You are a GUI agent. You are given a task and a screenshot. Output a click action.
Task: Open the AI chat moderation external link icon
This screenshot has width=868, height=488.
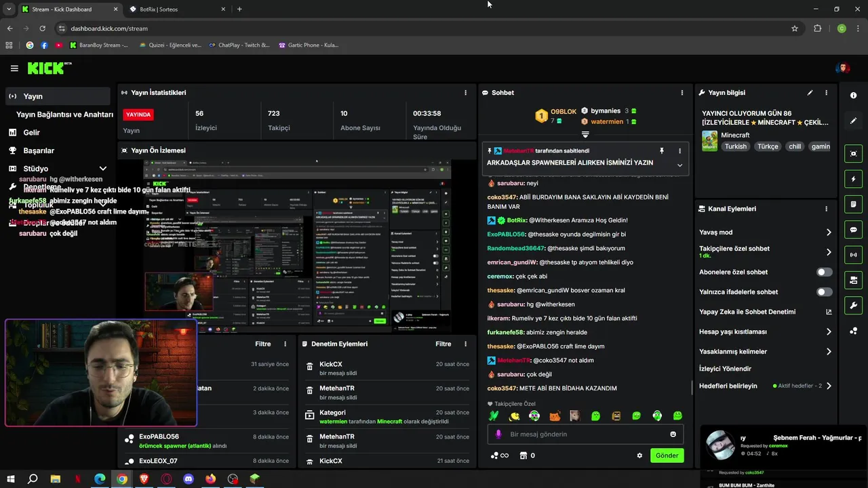[x=829, y=312]
